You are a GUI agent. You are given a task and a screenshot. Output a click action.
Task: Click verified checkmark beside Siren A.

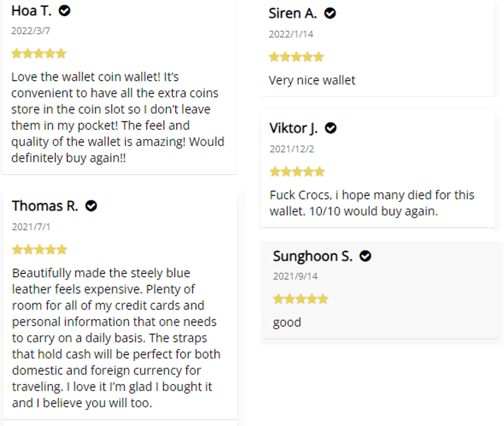[x=330, y=13]
